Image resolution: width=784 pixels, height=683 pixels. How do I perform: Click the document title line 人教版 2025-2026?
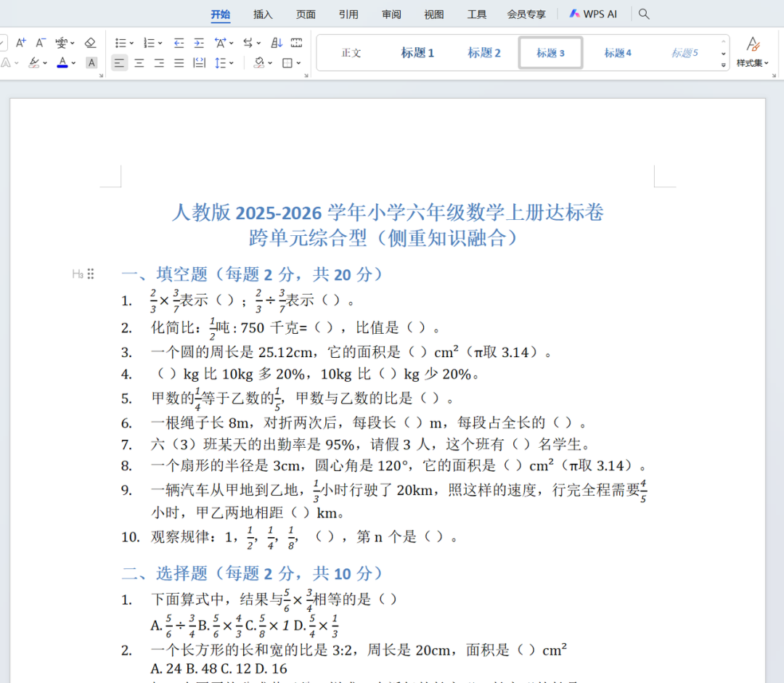click(388, 213)
